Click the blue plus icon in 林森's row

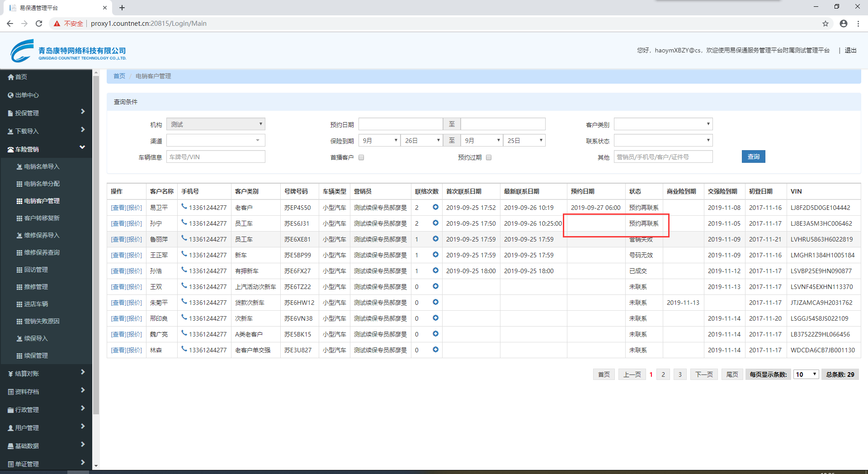[x=435, y=350]
